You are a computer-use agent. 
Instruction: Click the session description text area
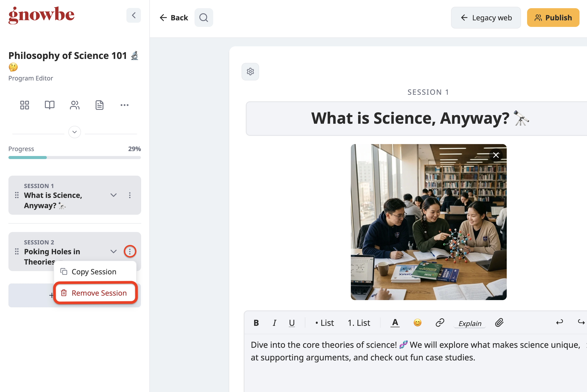pyautogui.click(x=415, y=363)
